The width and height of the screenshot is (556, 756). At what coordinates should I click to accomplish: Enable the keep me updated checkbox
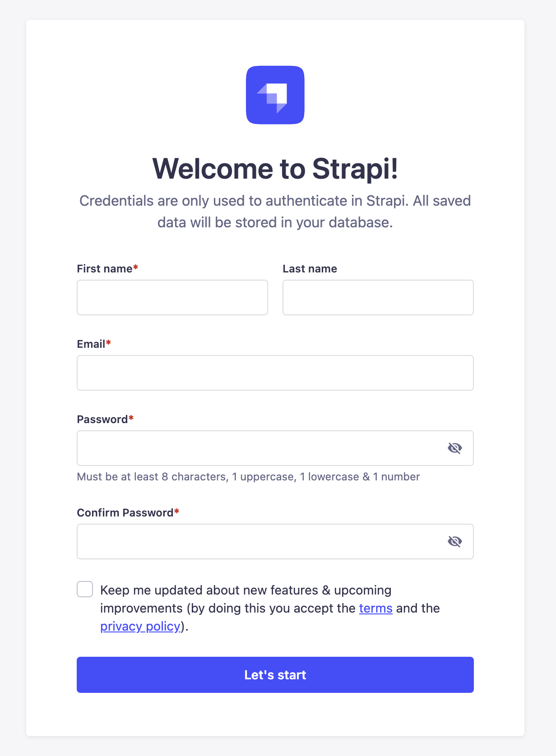pyautogui.click(x=85, y=589)
